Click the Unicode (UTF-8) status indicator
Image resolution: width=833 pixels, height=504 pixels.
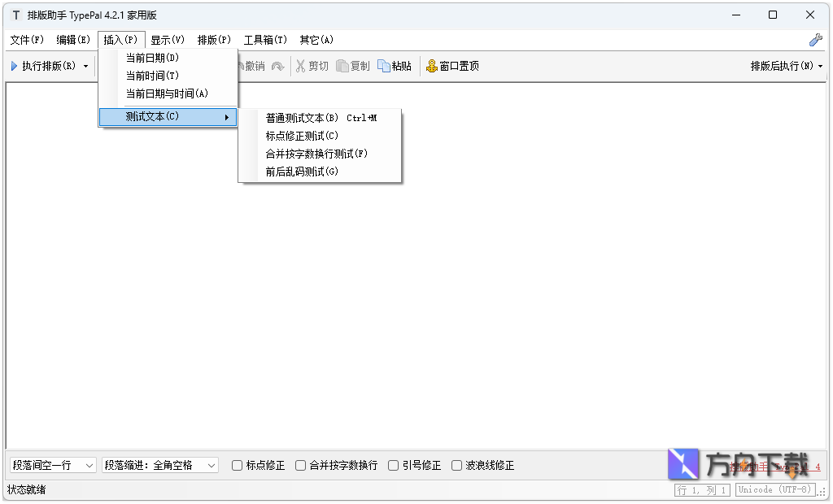(774, 489)
